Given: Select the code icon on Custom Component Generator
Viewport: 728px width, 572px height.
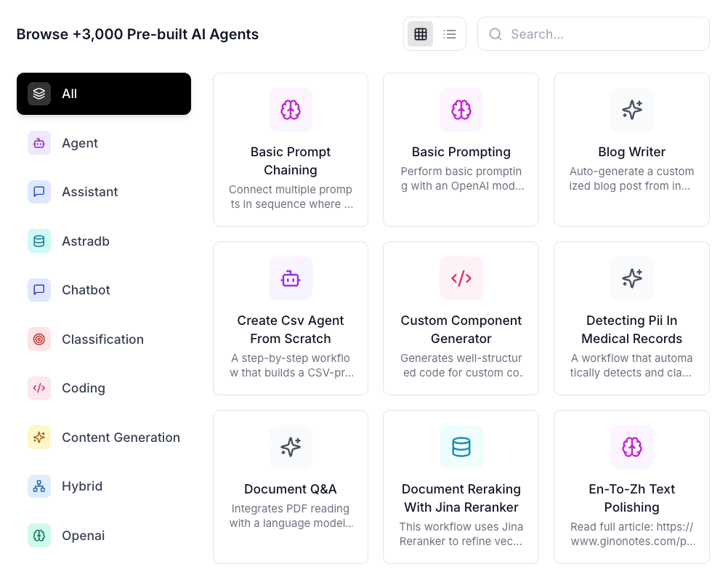Looking at the screenshot, I should pyautogui.click(x=461, y=278).
